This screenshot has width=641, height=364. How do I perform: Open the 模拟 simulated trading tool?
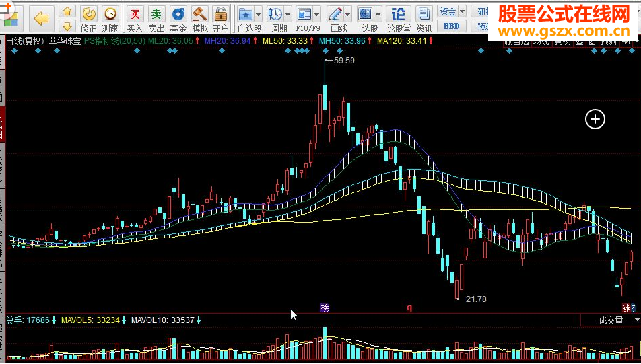[200, 20]
